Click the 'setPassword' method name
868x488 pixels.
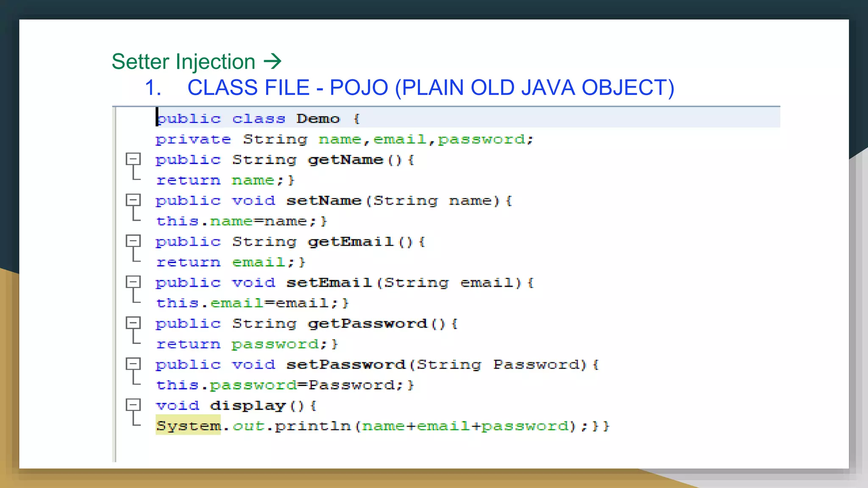pos(346,365)
